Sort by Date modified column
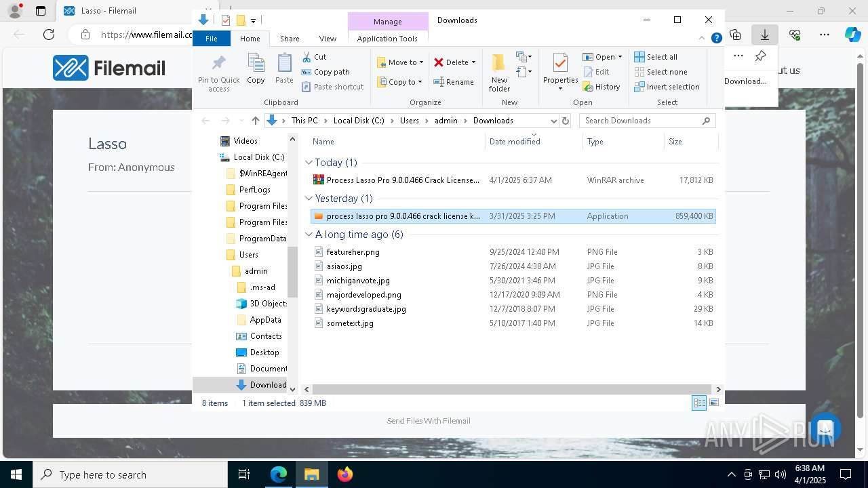This screenshot has height=488, width=868. 533,142
